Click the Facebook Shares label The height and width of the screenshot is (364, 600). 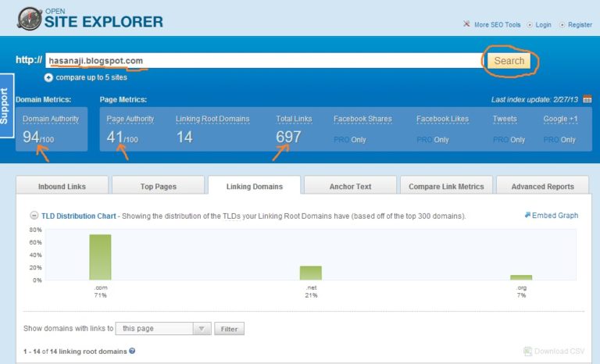coord(362,119)
